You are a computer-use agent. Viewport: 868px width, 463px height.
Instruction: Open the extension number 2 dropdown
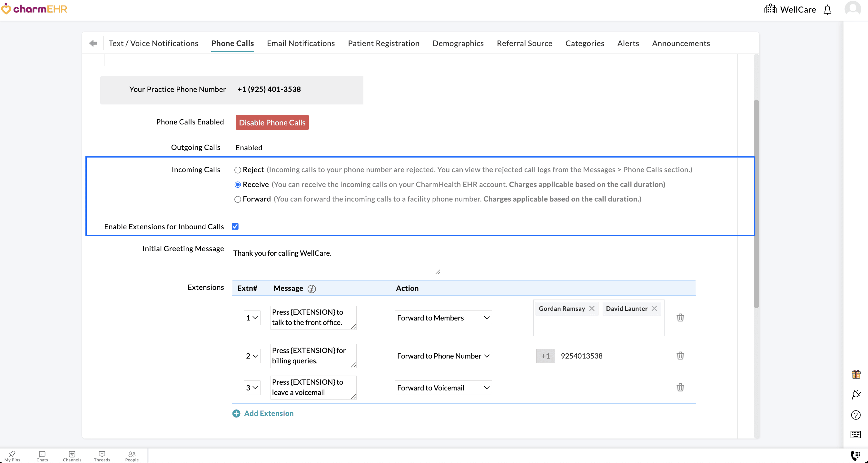pos(252,356)
